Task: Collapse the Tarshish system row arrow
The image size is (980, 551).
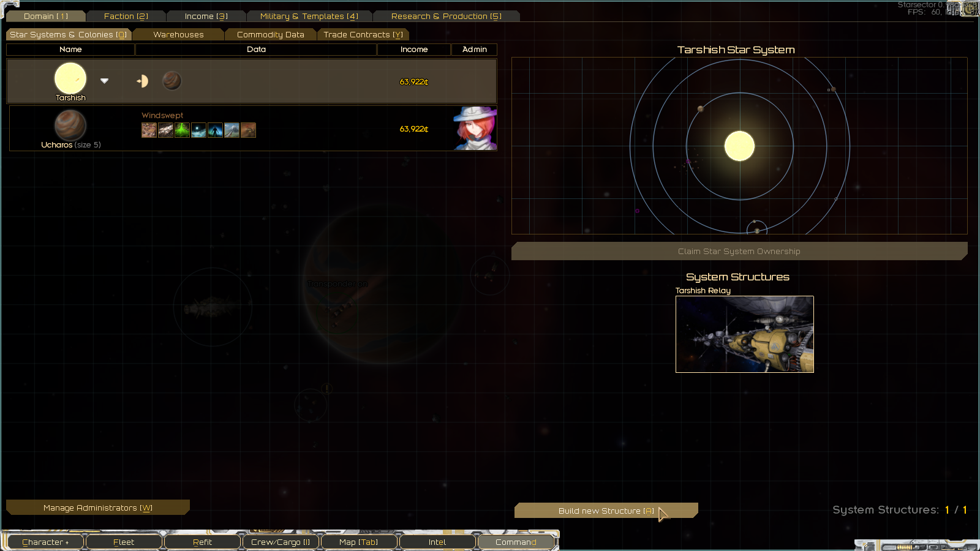Action: (x=104, y=81)
